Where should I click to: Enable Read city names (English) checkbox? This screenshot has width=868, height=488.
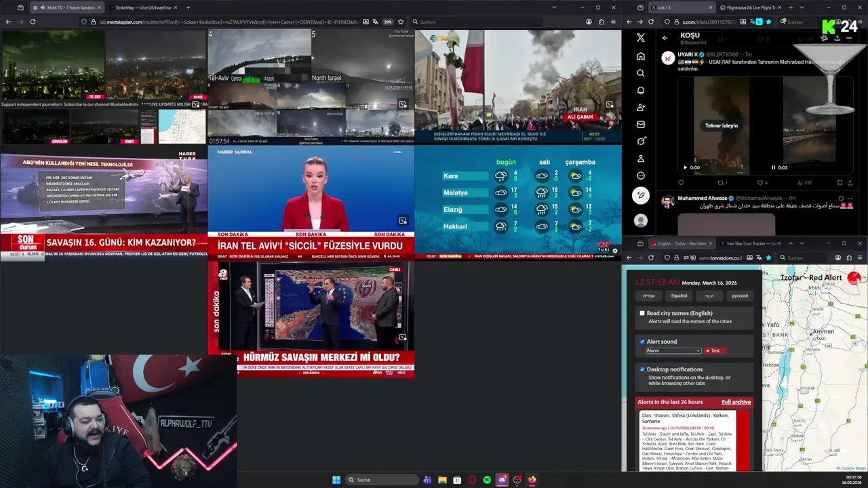click(x=642, y=313)
